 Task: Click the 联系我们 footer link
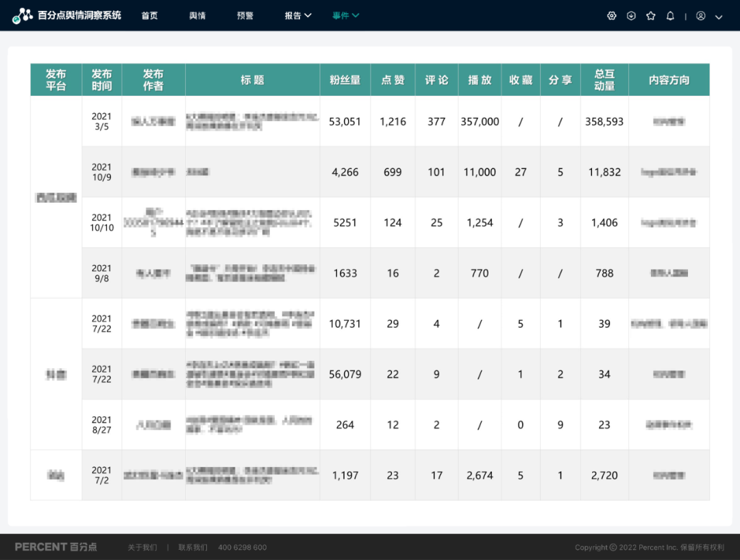click(193, 548)
